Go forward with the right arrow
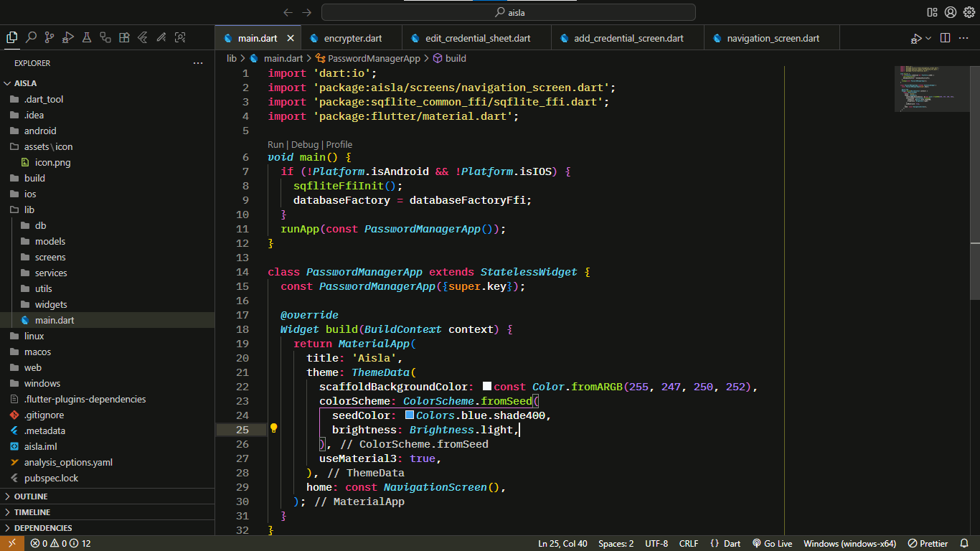The width and height of the screenshot is (980, 551). [307, 12]
